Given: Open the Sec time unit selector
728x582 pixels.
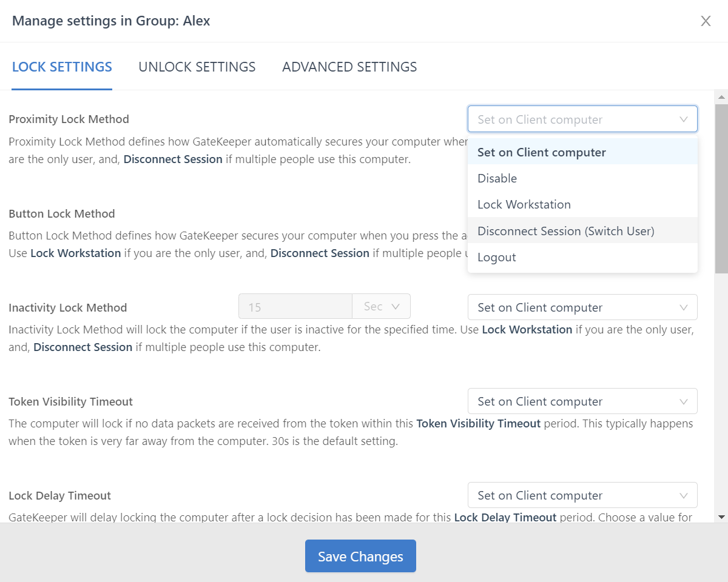Looking at the screenshot, I should point(381,307).
